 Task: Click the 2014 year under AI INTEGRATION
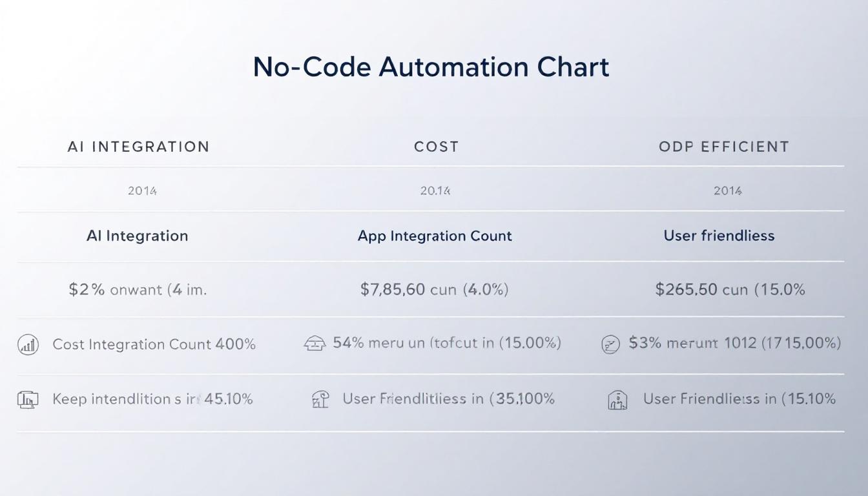click(142, 191)
